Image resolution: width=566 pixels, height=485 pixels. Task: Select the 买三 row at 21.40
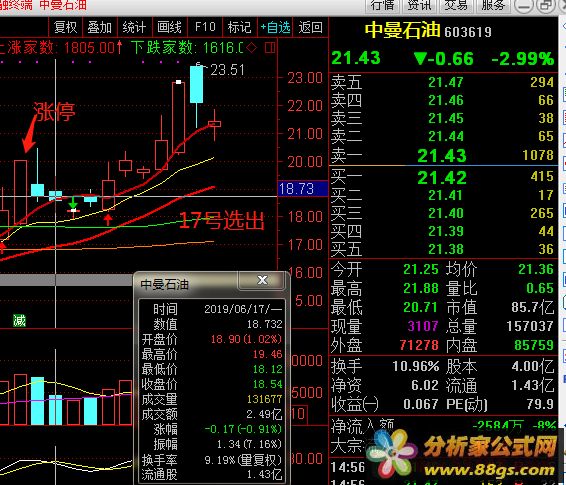click(443, 213)
